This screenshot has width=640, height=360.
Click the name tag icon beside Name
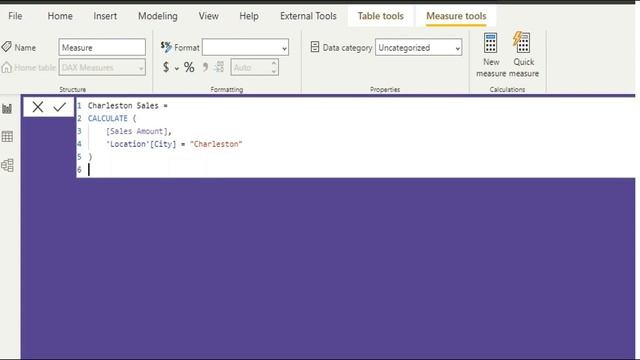pyautogui.click(x=6, y=47)
